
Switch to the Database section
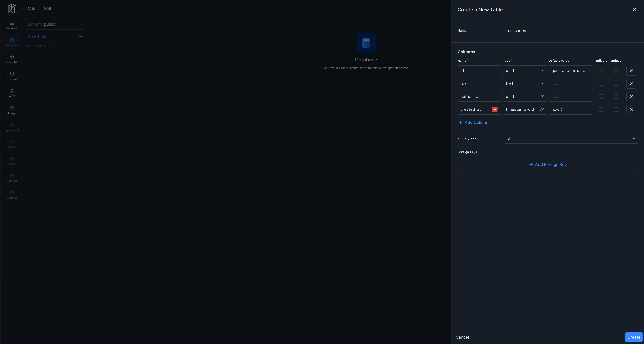[x=12, y=42]
